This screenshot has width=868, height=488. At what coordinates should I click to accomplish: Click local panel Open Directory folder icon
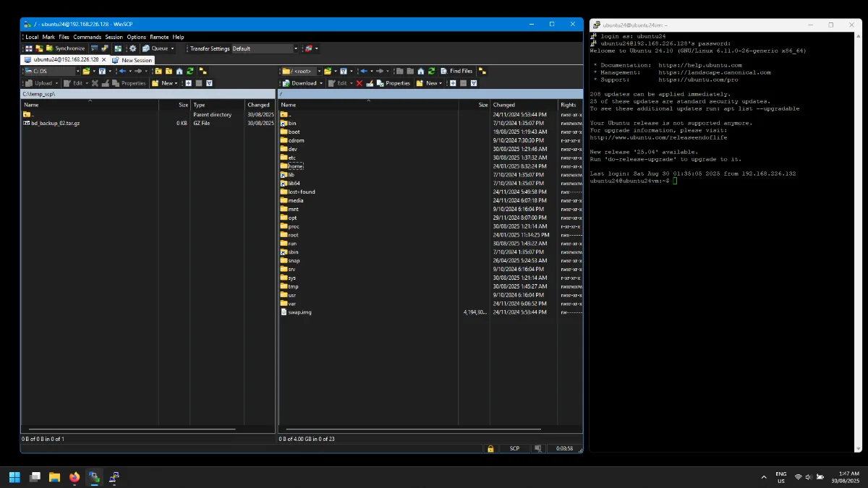tap(86, 71)
